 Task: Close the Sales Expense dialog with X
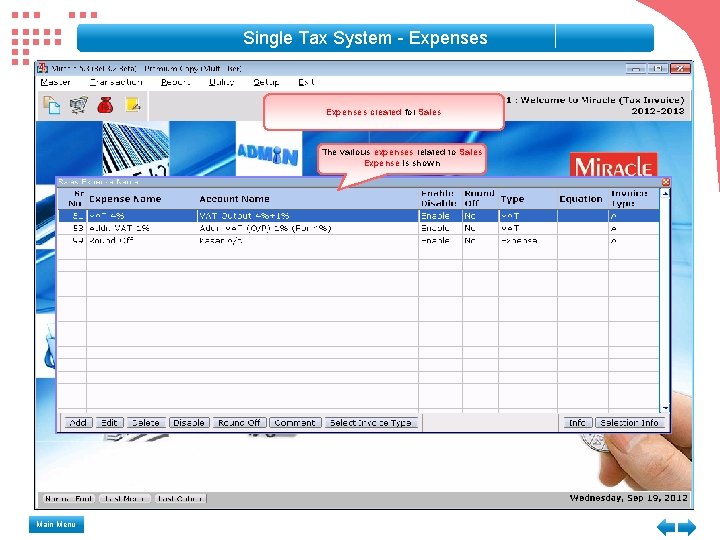click(x=665, y=182)
